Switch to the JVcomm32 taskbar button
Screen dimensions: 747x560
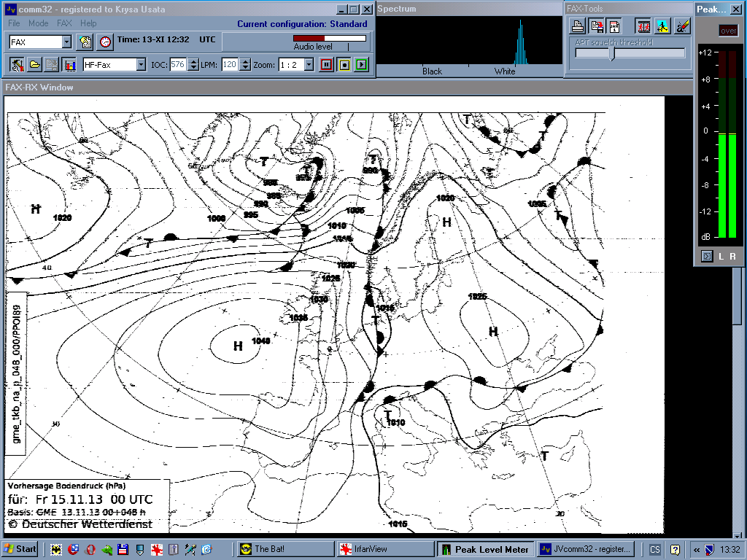[x=586, y=549]
